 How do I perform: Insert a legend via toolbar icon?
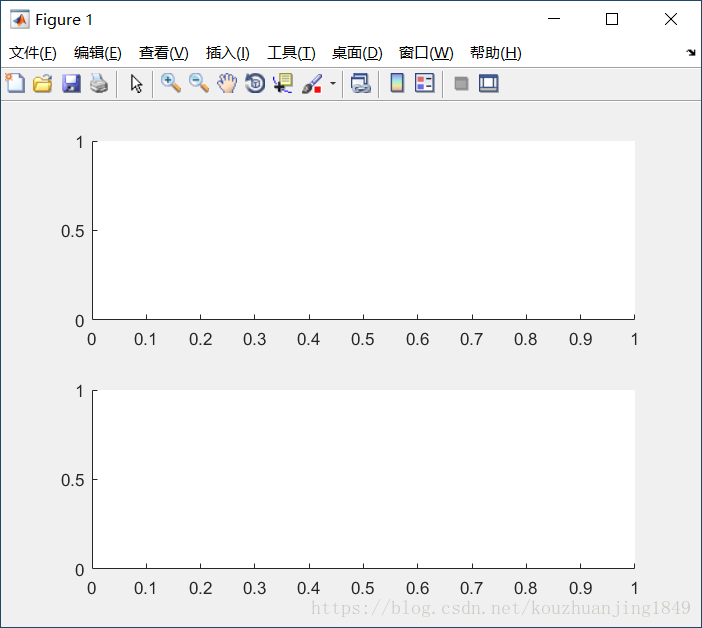(x=424, y=83)
